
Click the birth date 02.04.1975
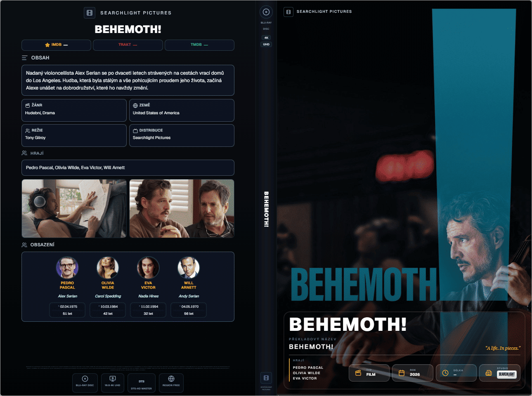(69, 306)
